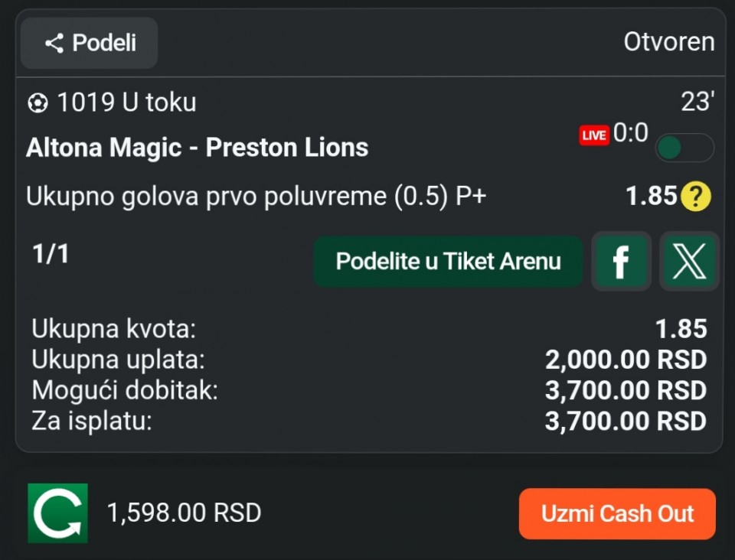Click the share icon next to Podeli
The height and width of the screenshot is (560, 735).
click(x=54, y=44)
